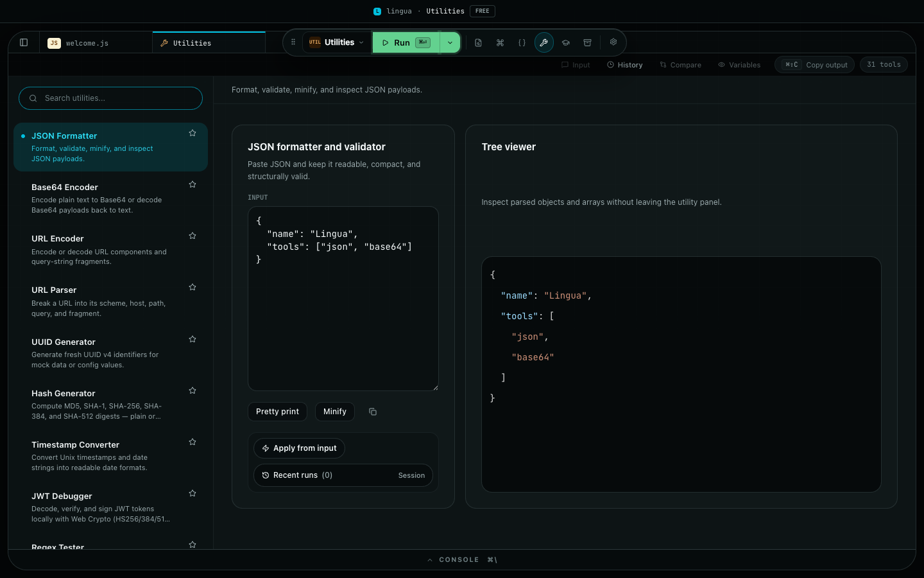Click the lingua logo in title bar
Image resolution: width=924 pixels, height=578 pixels.
(377, 11)
